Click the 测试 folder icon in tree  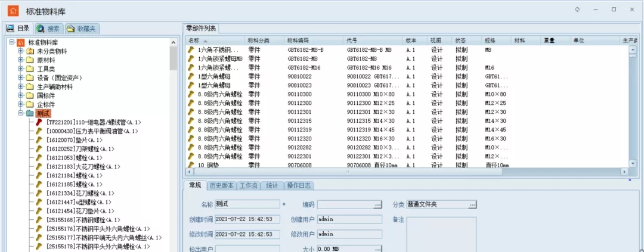[29, 113]
